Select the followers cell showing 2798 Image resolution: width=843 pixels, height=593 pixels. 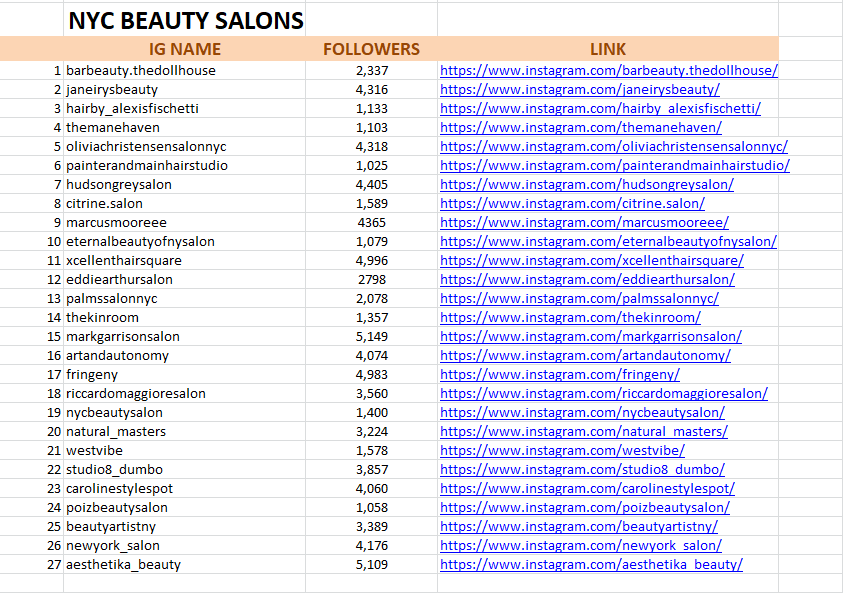pos(372,280)
